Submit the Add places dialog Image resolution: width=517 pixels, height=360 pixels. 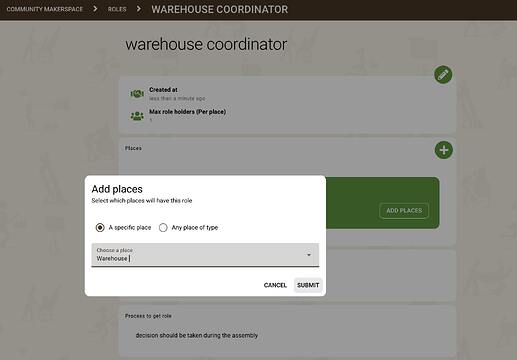pos(308,285)
